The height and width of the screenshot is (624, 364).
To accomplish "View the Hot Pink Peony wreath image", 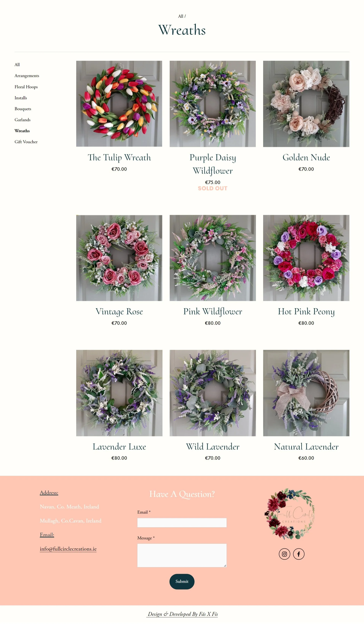I will tap(306, 258).
